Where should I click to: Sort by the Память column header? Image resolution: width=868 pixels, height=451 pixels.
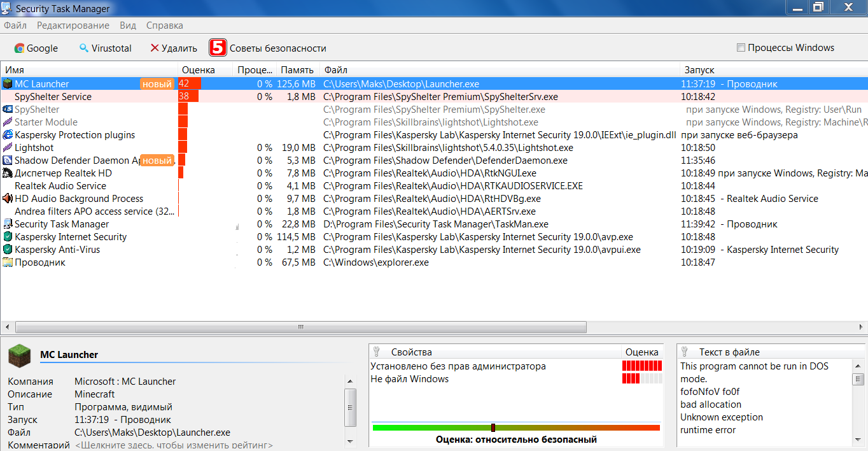pos(298,70)
